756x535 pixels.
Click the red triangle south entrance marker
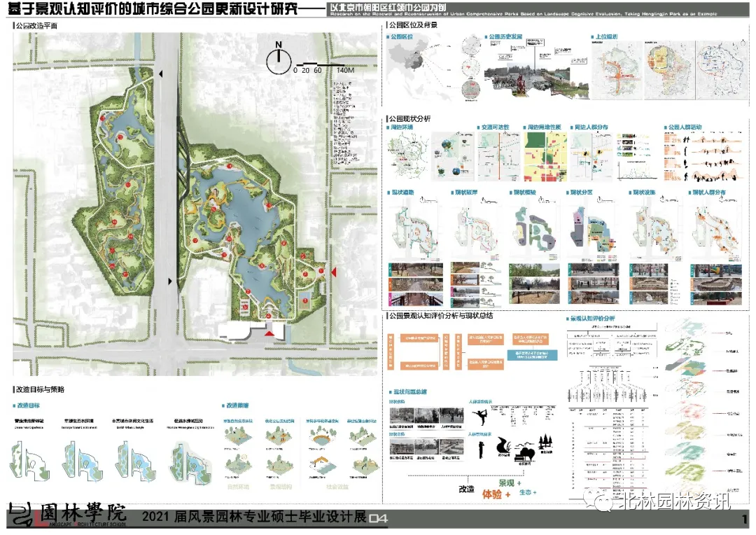point(269,333)
